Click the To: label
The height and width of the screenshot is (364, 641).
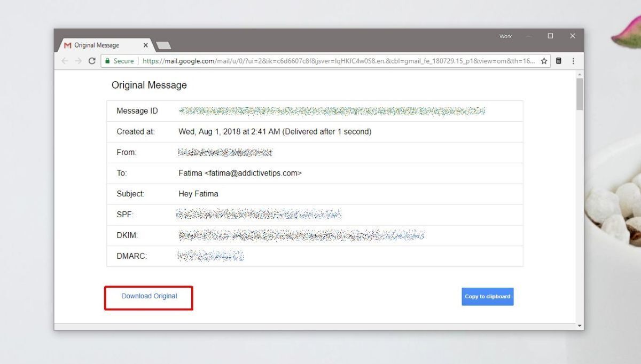click(122, 173)
